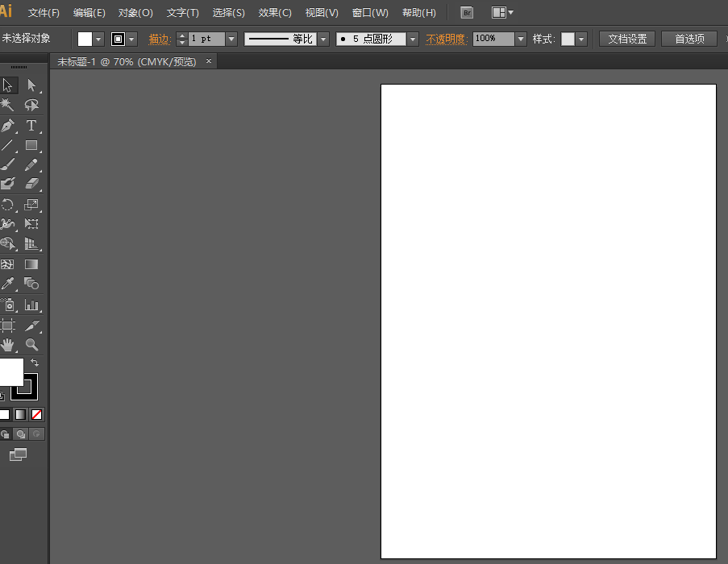Select the Width/Warp tool

[7, 224]
